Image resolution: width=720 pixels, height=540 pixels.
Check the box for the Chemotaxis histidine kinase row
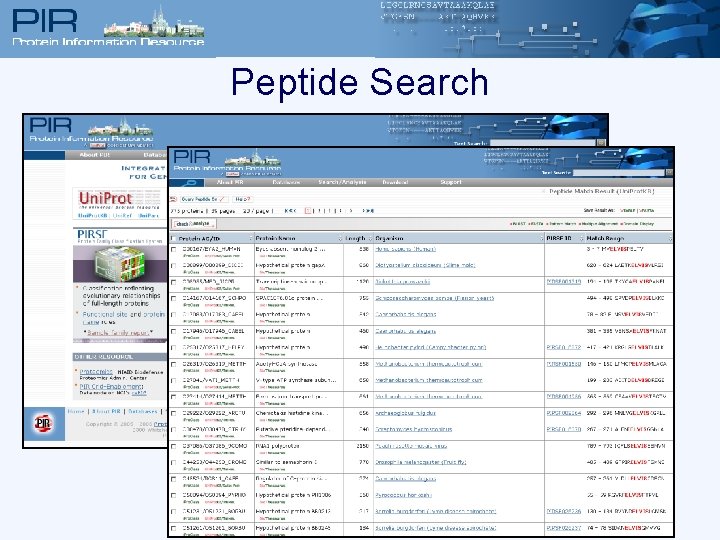pyautogui.click(x=174, y=413)
